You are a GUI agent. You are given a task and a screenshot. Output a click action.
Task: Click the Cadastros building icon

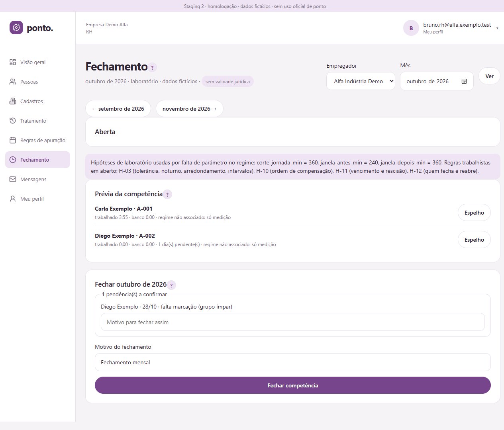(13, 101)
